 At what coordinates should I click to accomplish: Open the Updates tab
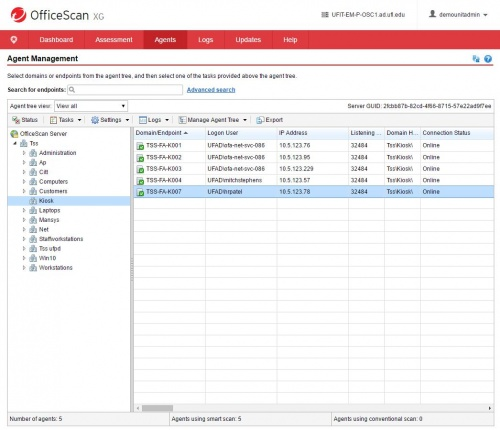(x=248, y=40)
